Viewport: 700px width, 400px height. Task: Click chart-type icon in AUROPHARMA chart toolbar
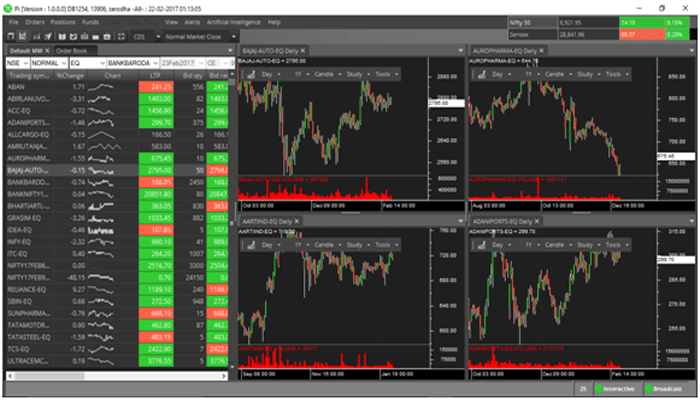[x=482, y=75]
